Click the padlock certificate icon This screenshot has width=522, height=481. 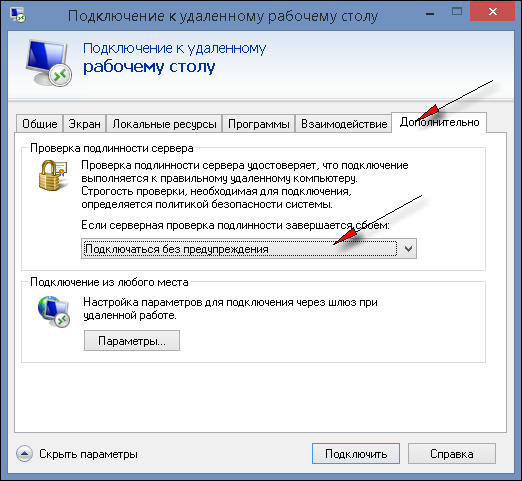click(53, 175)
